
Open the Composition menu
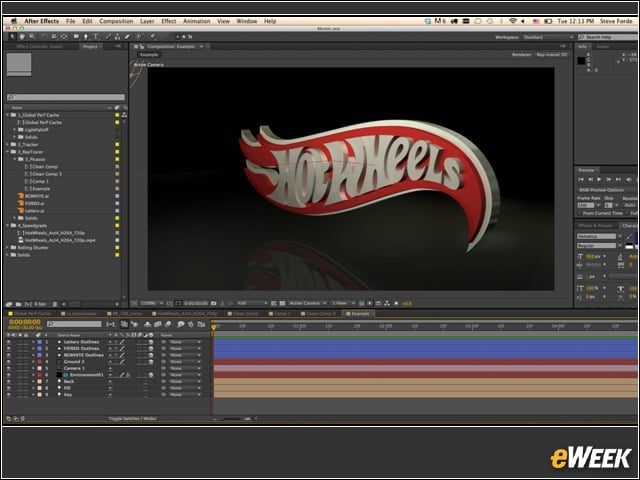[x=116, y=21]
